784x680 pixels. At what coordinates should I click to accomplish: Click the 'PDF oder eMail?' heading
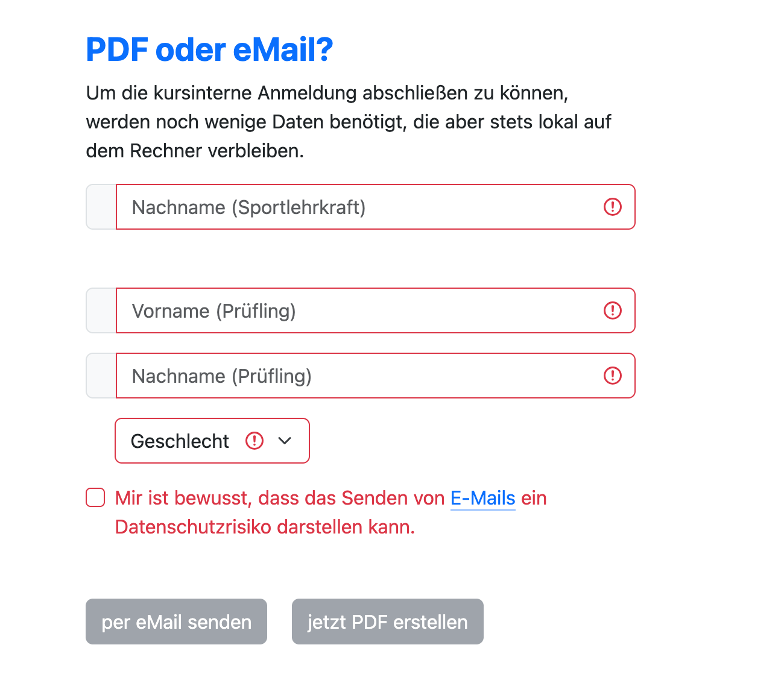click(x=209, y=49)
